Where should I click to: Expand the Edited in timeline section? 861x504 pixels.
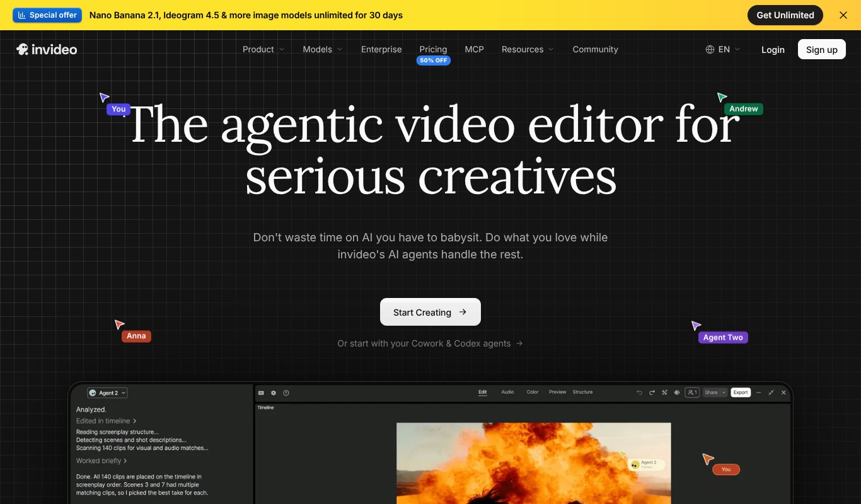[107, 421]
